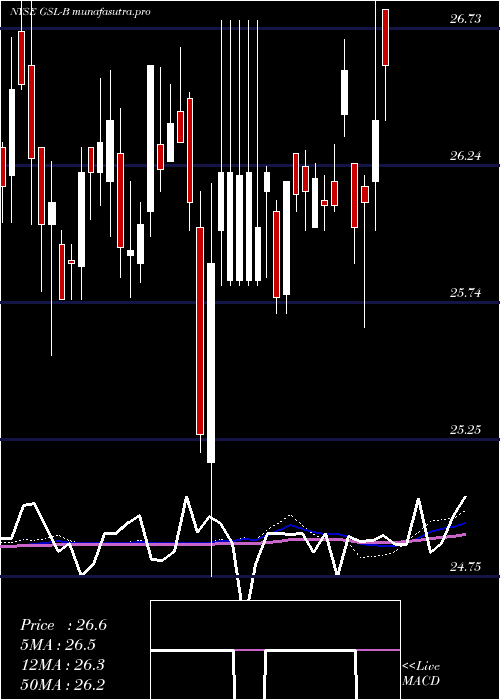Click the '5MA : 26.5' value

pos(58,645)
